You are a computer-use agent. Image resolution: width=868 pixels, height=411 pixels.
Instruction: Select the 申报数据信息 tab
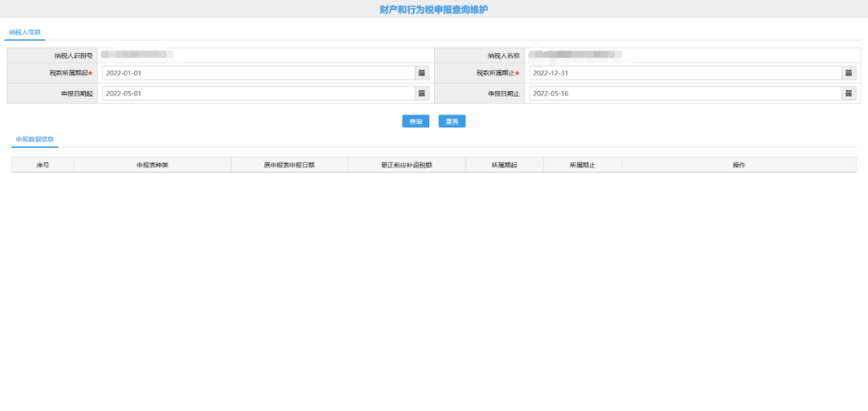point(35,140)
